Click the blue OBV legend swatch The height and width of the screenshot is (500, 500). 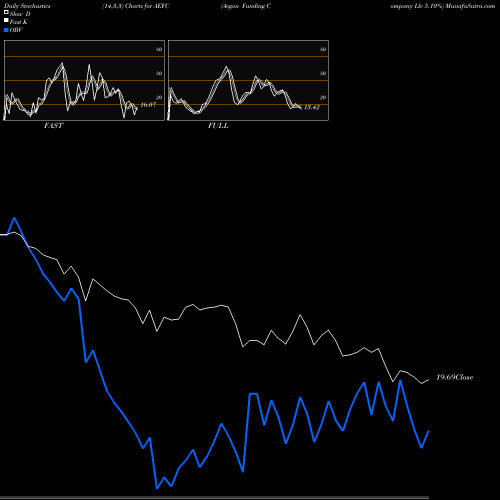pos(6,30)
